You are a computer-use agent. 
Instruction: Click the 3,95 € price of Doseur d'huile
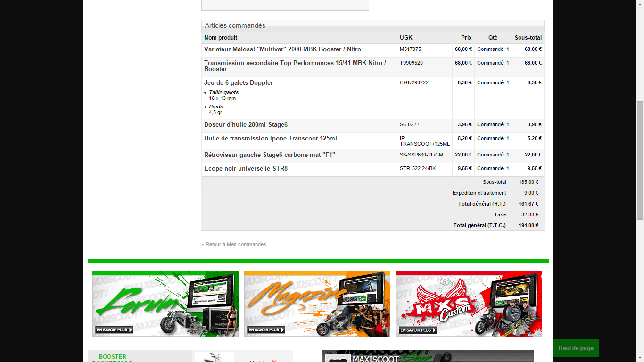(465, 124)
